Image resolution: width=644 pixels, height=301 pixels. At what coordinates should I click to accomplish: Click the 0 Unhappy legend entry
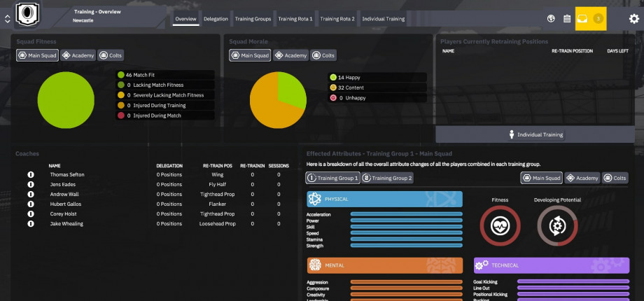coord(377,98)
